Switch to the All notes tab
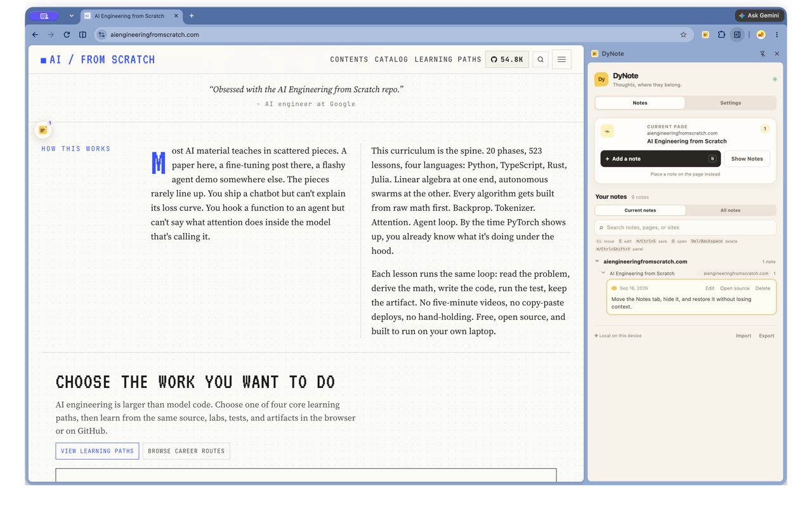The height and width of the screenshot is (508, 812). (x=730, y=210)
